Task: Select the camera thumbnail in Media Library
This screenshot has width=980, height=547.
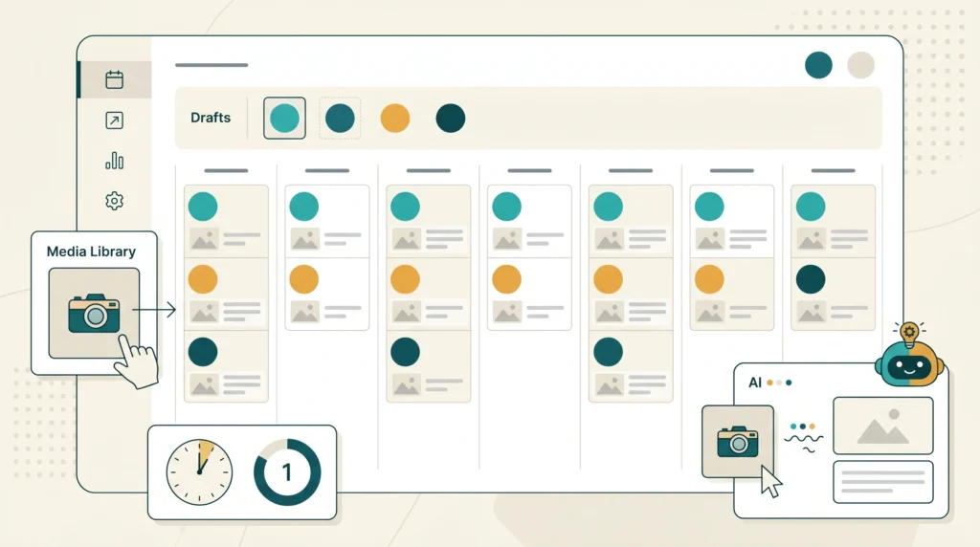Action: click(94, 313)
